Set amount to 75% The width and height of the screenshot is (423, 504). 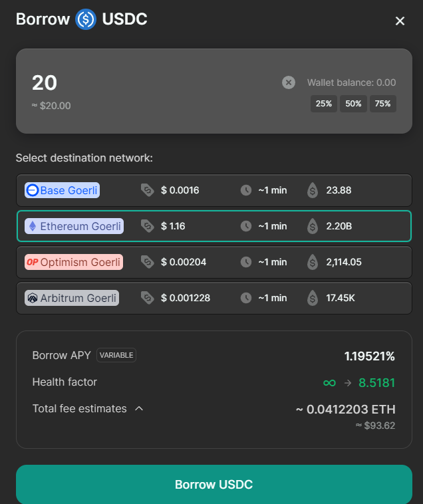383,104
